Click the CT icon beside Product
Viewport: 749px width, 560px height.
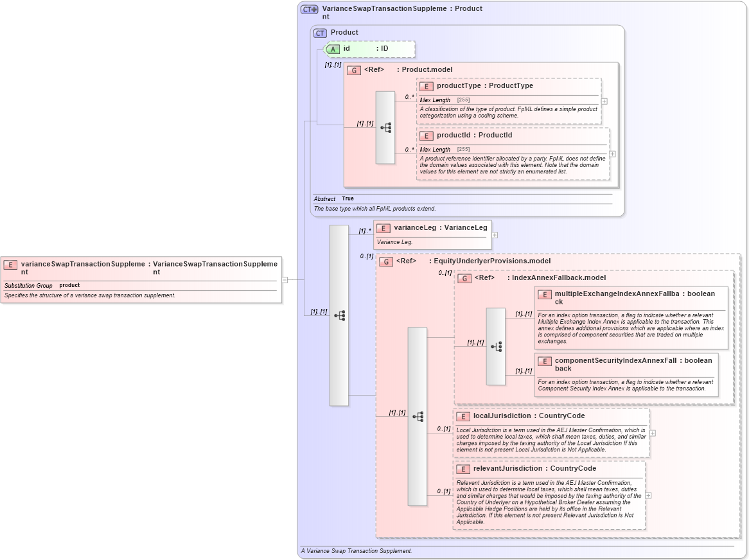320,33
